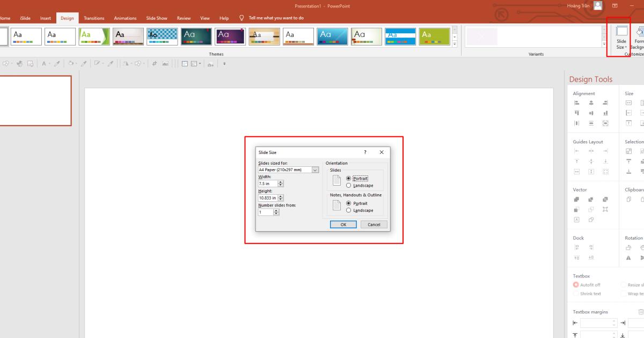Select the first slide thumbnail on the left
The width and height of the screenshot is (644, 338).
pyautogui.click(x=35, y=99)
